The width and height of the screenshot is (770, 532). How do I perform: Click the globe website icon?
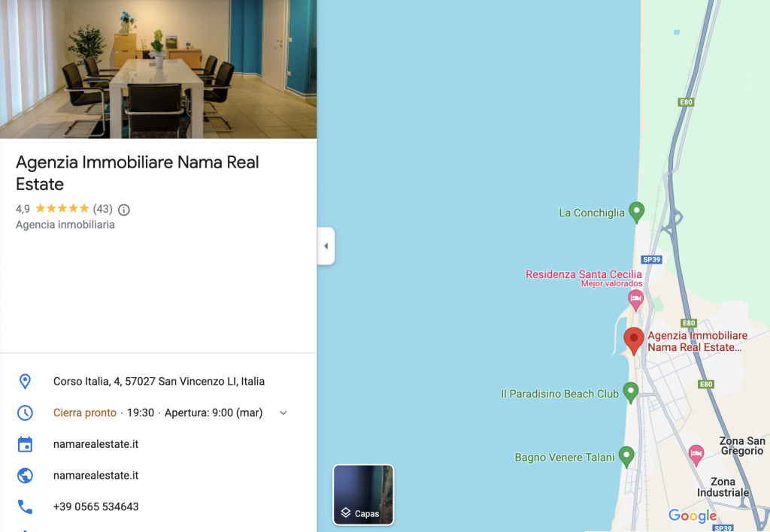pos(25,476)
